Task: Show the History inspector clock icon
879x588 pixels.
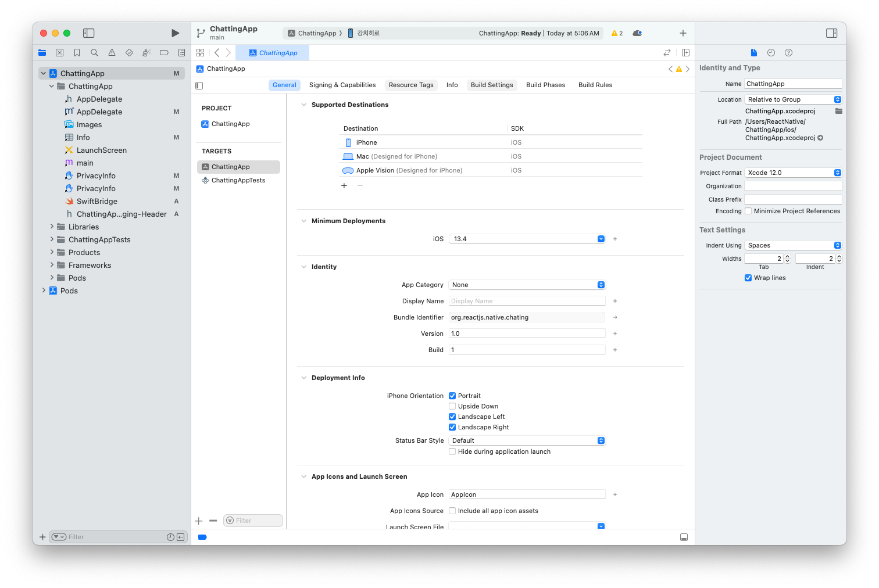Action: [x=771, y=53]
